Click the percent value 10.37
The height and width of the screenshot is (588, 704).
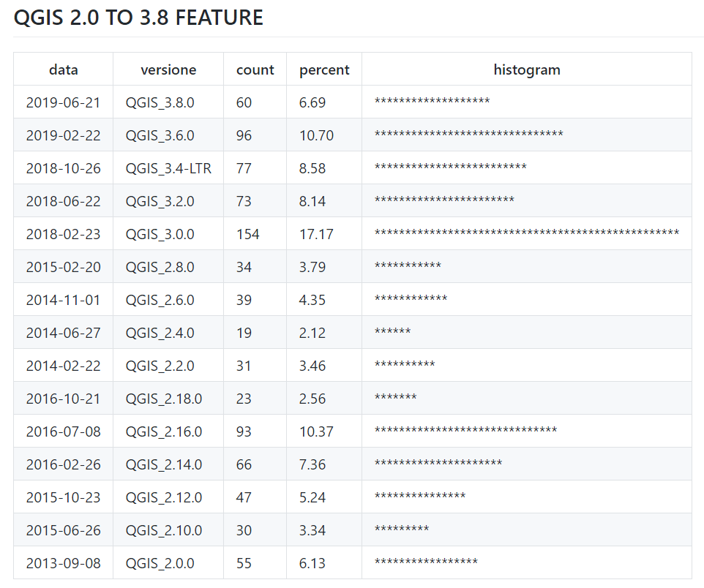point(316,431)
